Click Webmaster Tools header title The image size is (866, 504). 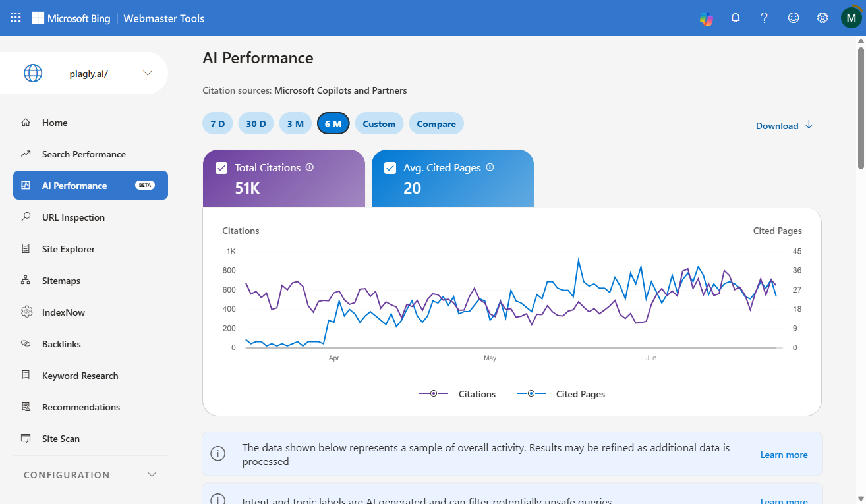click(164, 18)
